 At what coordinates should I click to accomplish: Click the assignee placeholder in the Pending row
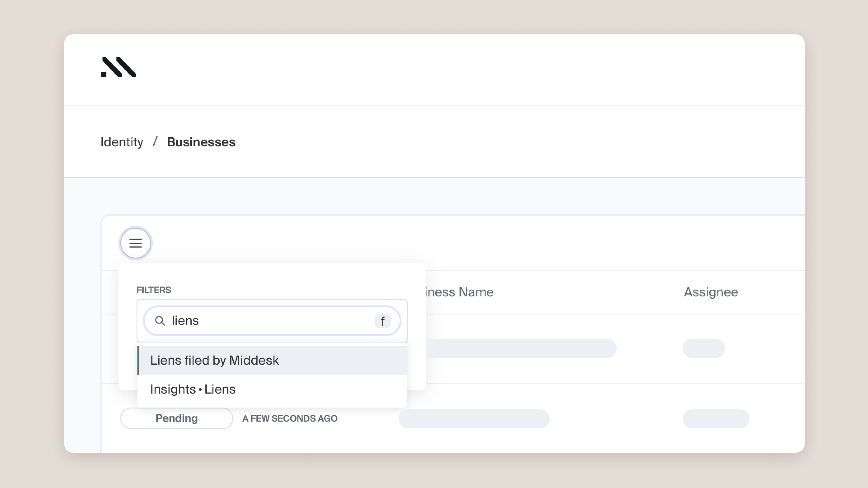[716, 419]
